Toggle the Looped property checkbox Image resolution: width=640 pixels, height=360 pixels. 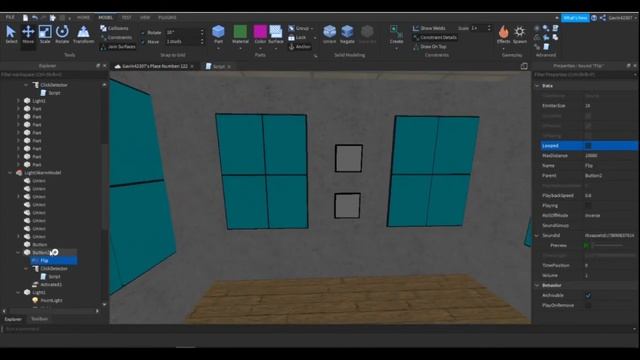pyautogui.click(x=588, y=146)
